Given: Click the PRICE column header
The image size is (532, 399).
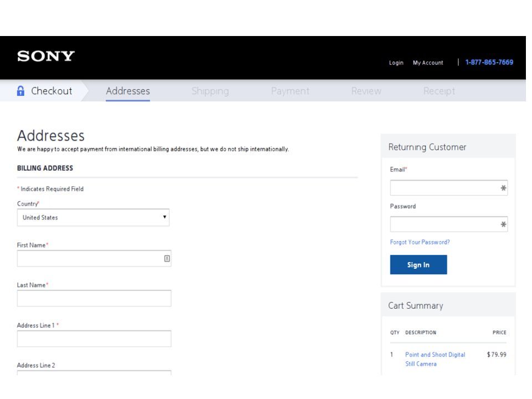Looking at the screenshot, I should pyautogui.click(x=499, y=332).
